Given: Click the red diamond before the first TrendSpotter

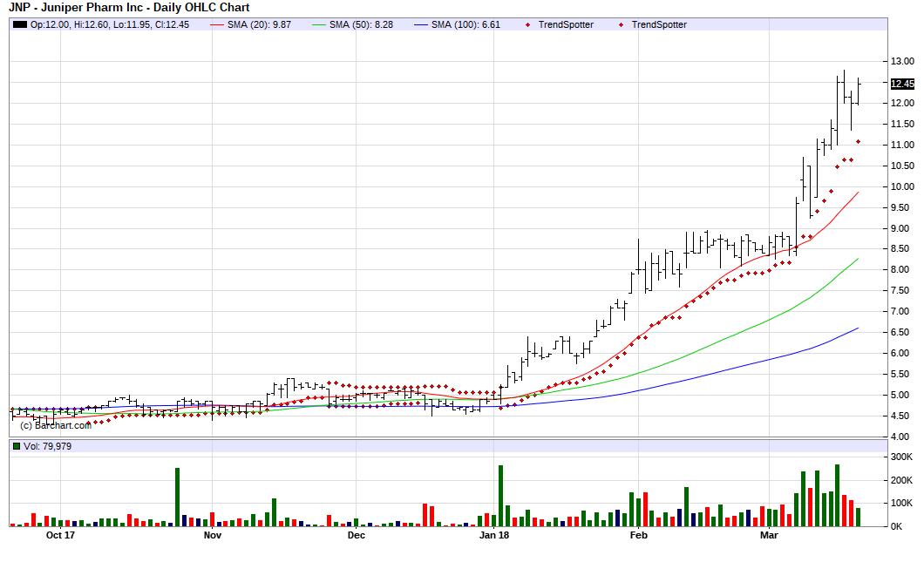Looking at the screenshot, I should tap(528, 24).
